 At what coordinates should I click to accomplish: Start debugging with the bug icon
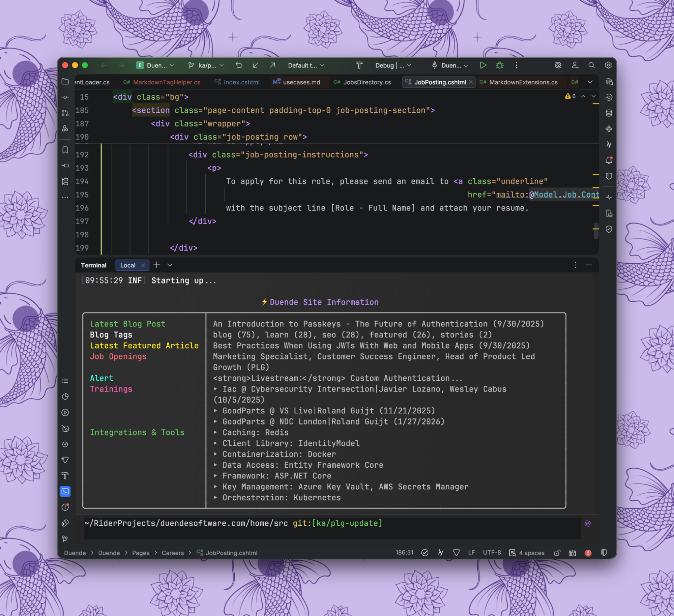pos(500,65)
